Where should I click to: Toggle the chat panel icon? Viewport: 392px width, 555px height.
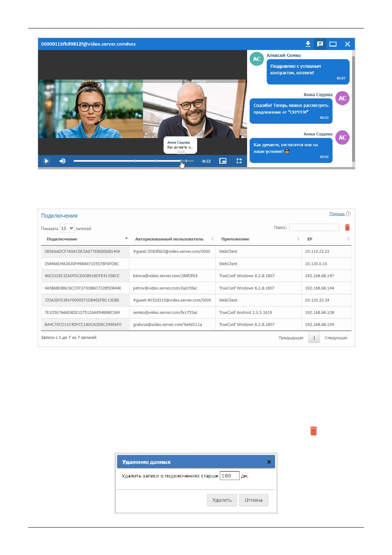(x=320, y=44)
